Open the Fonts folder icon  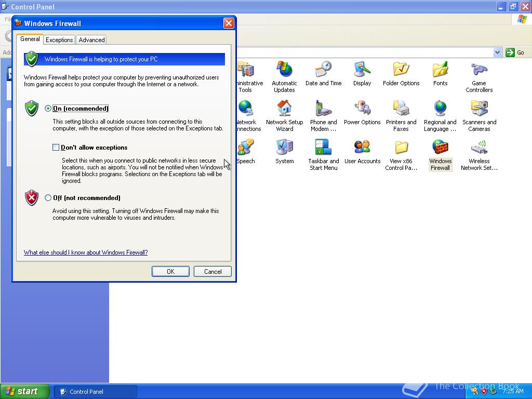tap(440, 69)
